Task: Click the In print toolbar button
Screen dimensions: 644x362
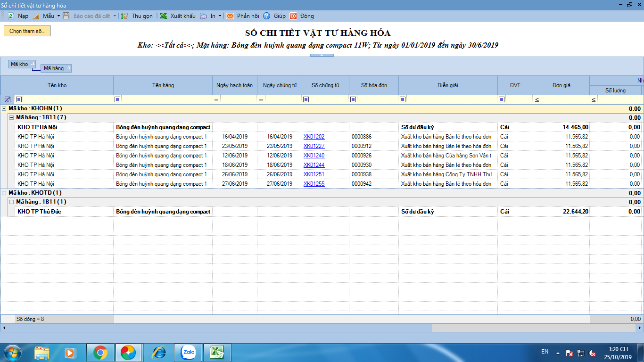Action: pyautogui.click(x=207, y=16)
